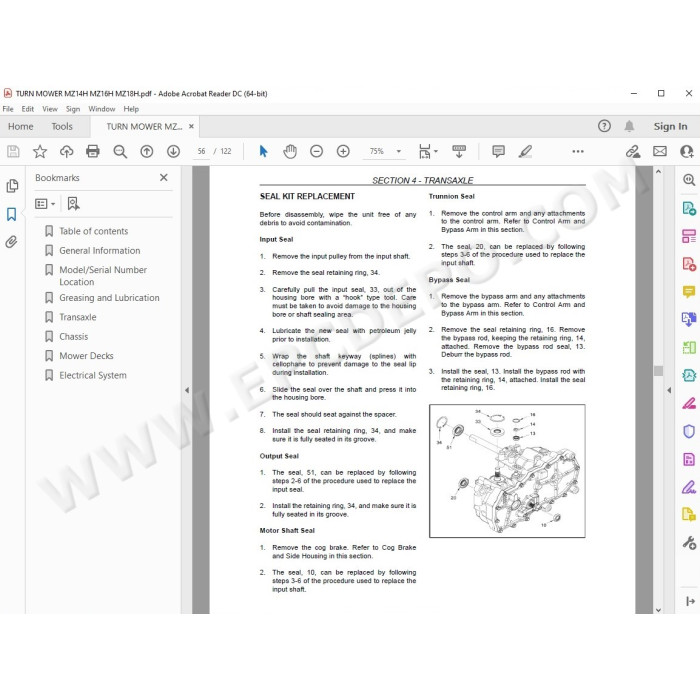Click the Sign In button

tap(670, 126)
